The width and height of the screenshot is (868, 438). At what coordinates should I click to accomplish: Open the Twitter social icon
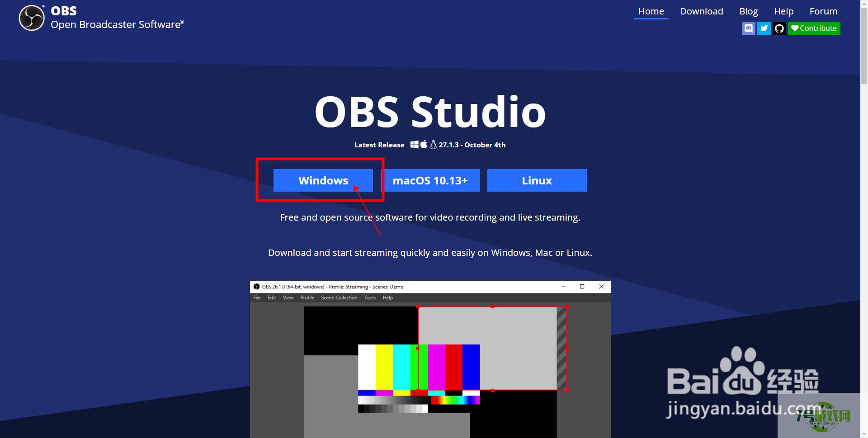pos(764,28)
